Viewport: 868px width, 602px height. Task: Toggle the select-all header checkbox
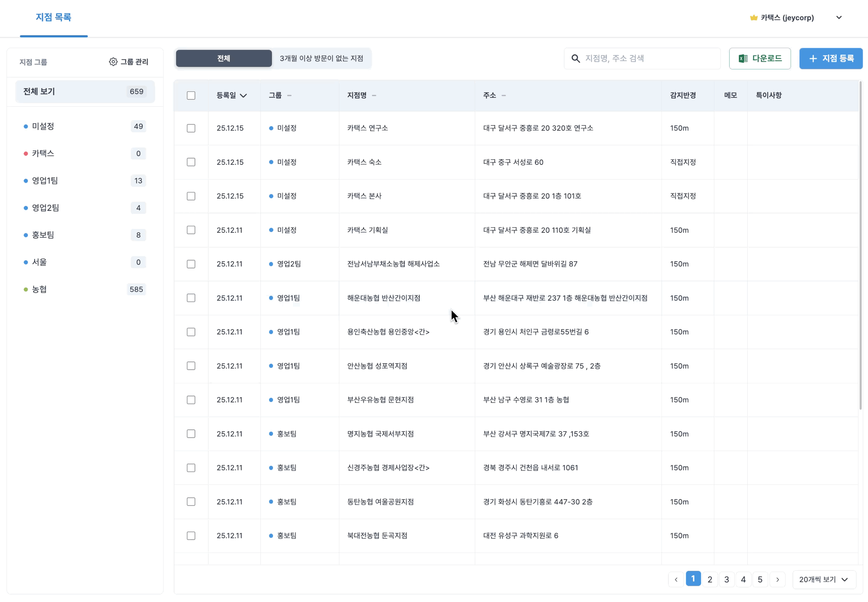pos(191,95)
